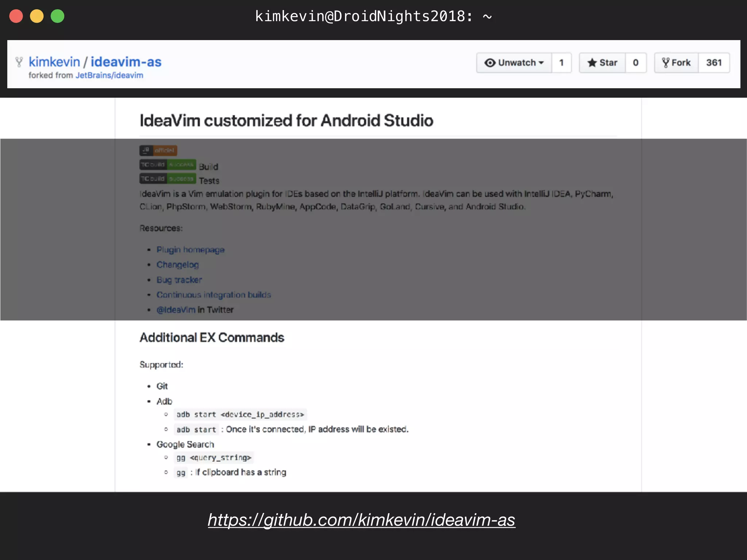Image resolution: width=747 pixels, height=560 pixels.
Task: Click the text 'If clipboard has a string'
Action: tap(241, 472)
